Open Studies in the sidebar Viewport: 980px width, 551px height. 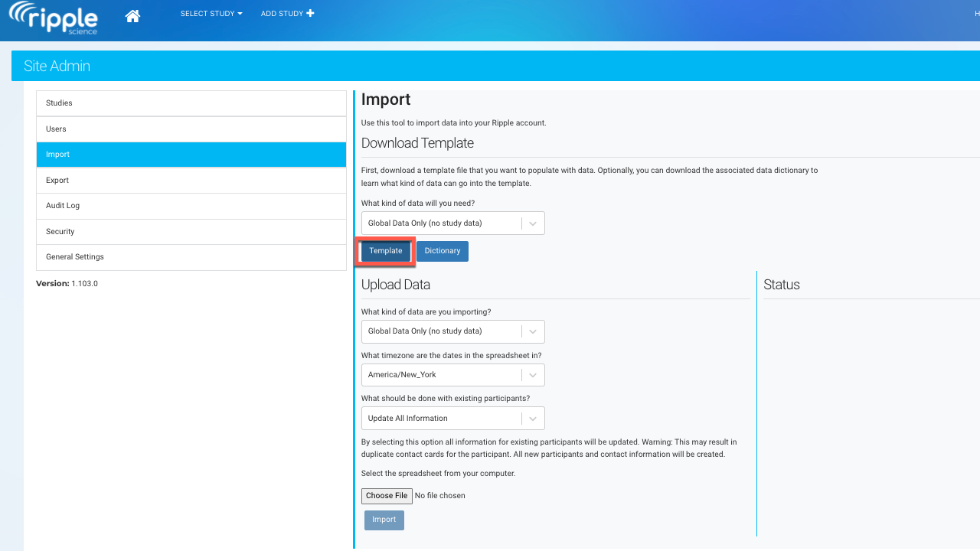(x=191, y=103)
